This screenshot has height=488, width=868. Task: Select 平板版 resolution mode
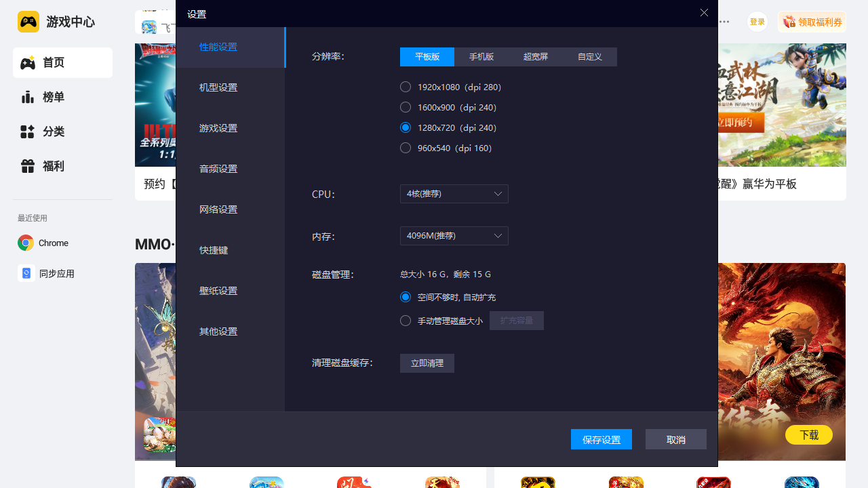(427, 57)
